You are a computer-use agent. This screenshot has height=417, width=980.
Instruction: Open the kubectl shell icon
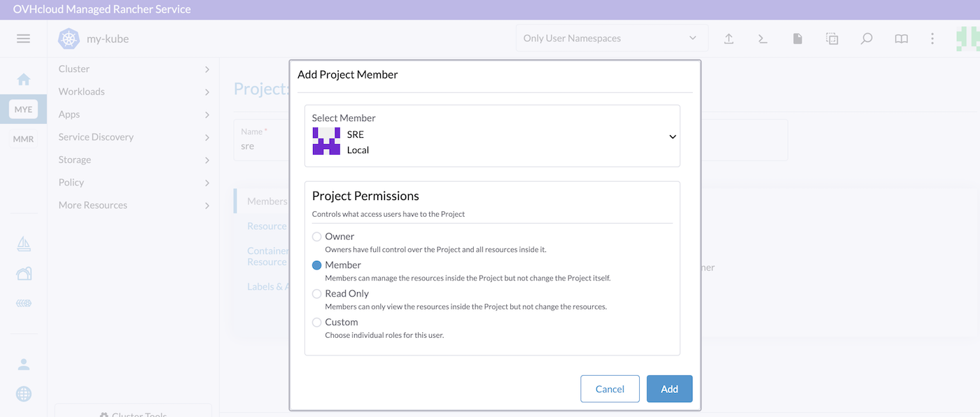[763, 38]
